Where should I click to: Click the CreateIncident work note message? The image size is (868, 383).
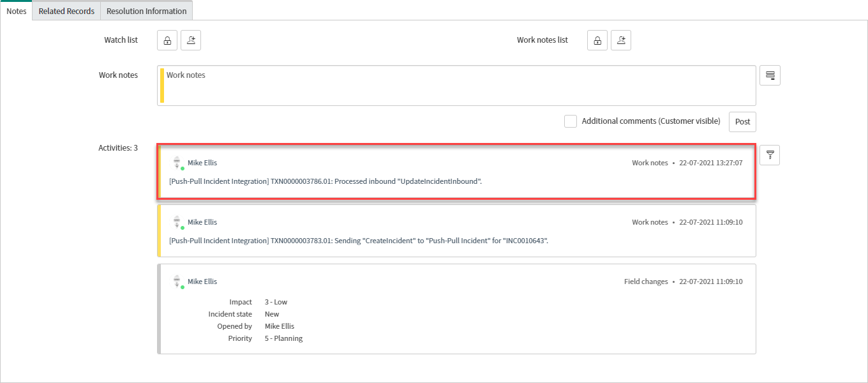(358, 241)
